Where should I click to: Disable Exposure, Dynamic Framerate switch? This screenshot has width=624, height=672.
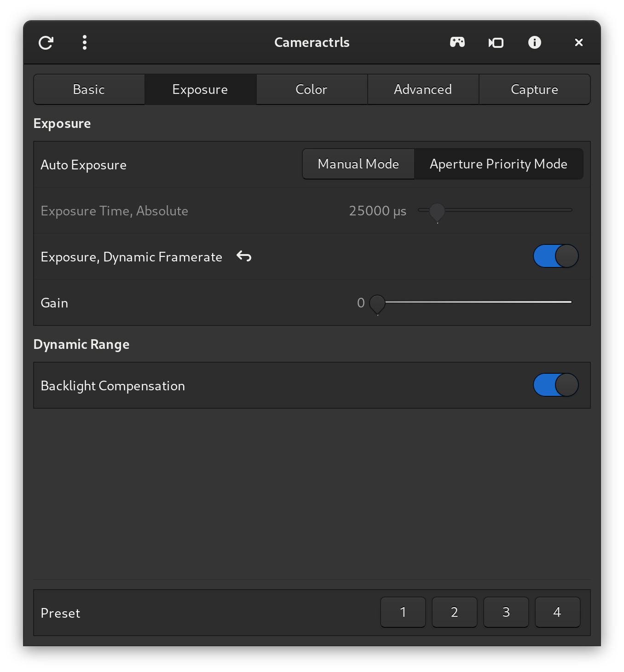[x=555, y=256]
